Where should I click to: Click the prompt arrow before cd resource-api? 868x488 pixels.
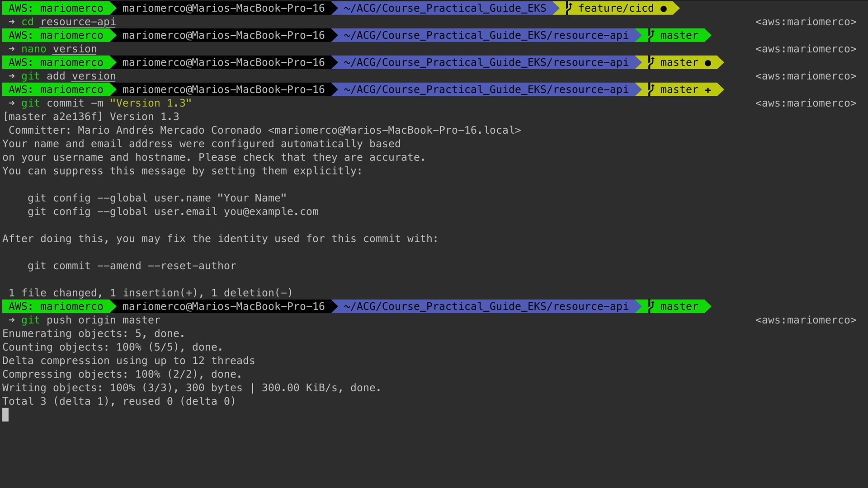(x=11, y=22)
